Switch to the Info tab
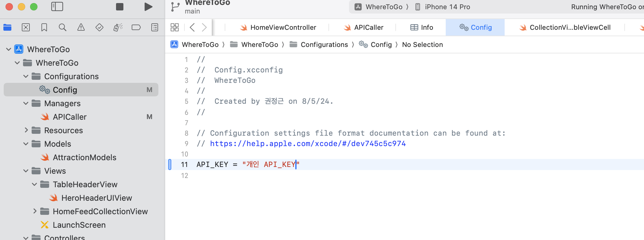The image size is (644, 240). [421, 27]
